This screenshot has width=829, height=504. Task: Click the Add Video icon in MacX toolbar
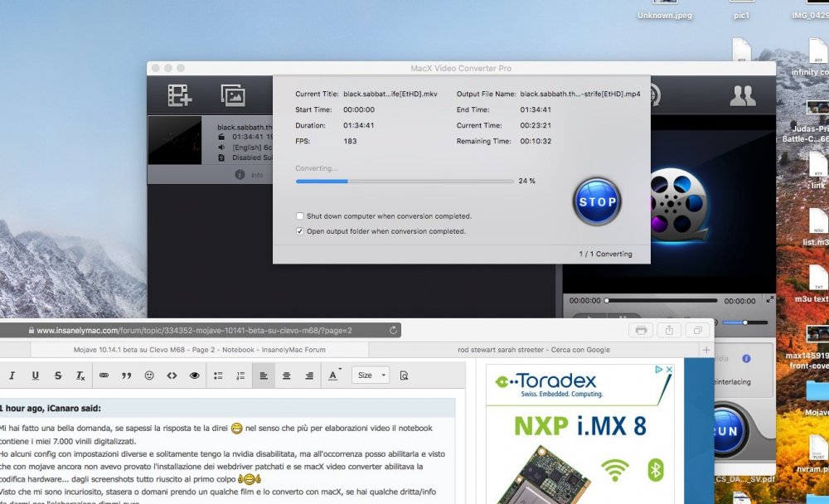(179, 95)
